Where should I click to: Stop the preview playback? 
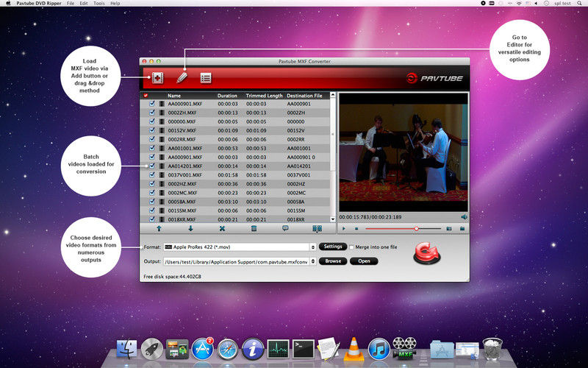coord(356,228)
